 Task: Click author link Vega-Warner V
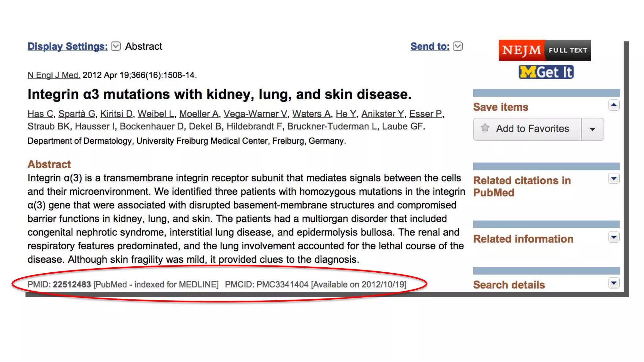[255, 114]
